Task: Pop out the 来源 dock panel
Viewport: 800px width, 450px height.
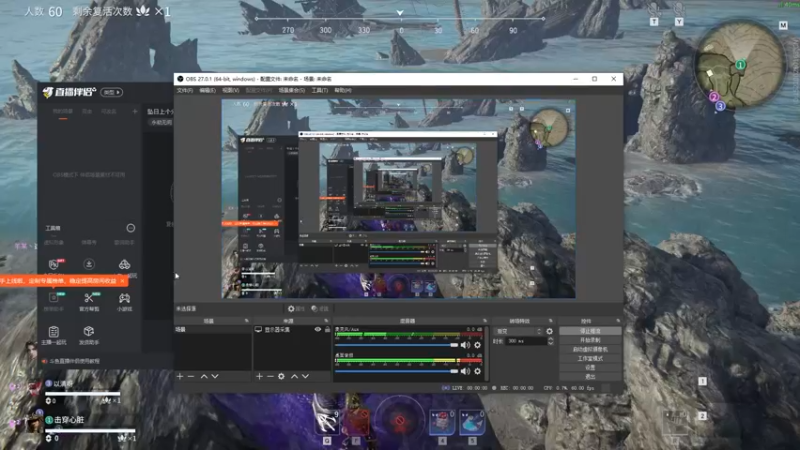Action: (x=327, y=321)
